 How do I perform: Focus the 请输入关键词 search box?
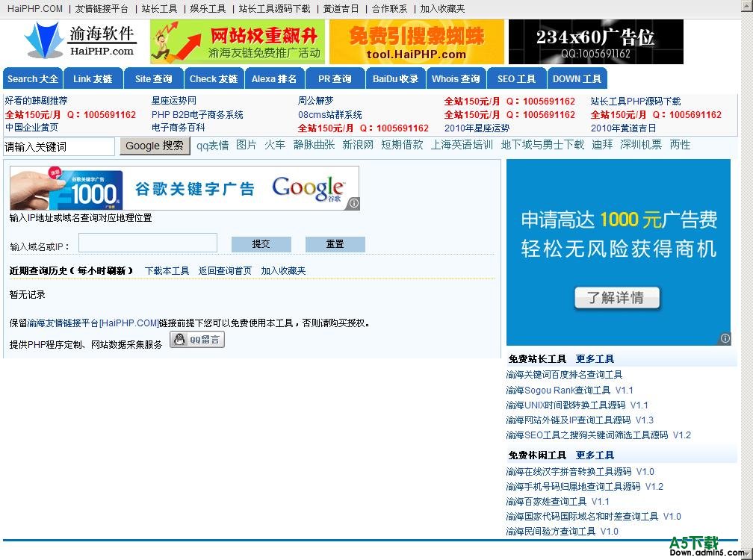(x=59, y=146)
